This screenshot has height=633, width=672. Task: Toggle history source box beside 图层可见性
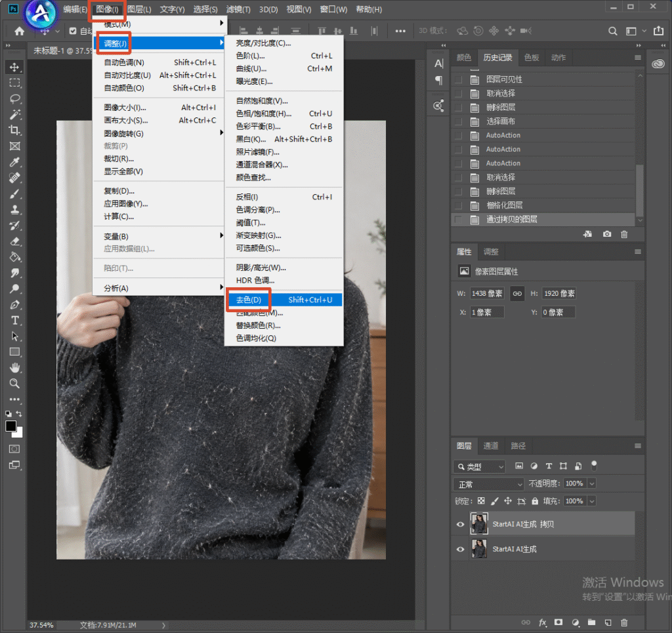point(459,79)
